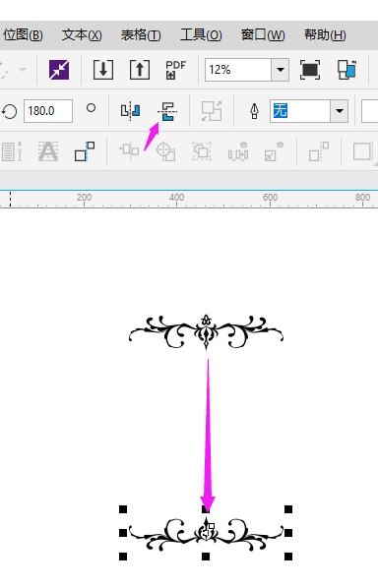The height and width of the screenshot is (588, 378).
Task: Click the greyed icon of two squares with a cap
Action: coord(275,151)
